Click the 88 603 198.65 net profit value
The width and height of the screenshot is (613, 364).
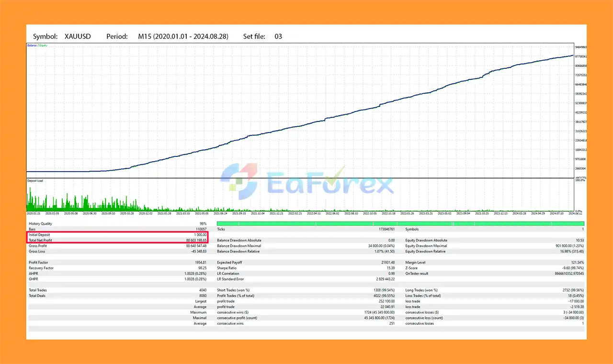tap(196, 240)
